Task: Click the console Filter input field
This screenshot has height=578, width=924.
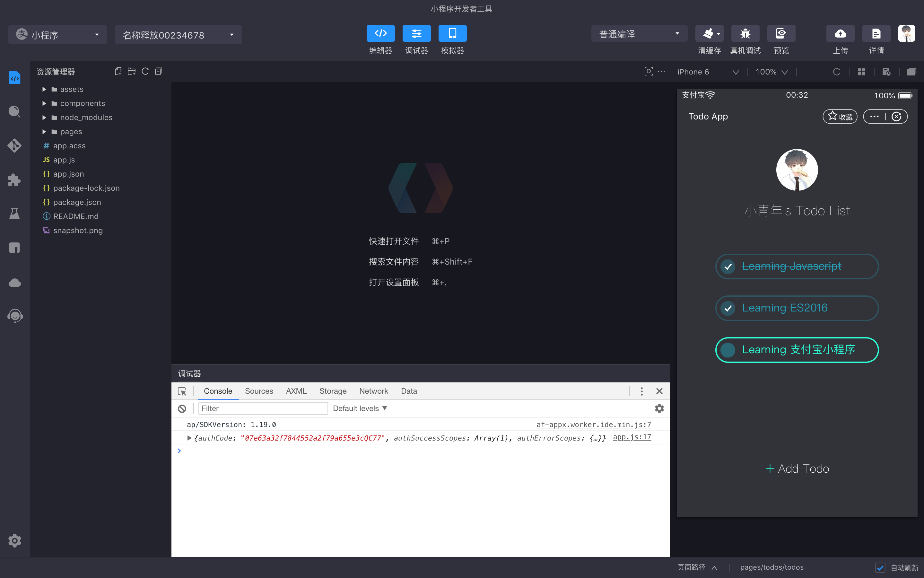Action: tap(263, 408)
